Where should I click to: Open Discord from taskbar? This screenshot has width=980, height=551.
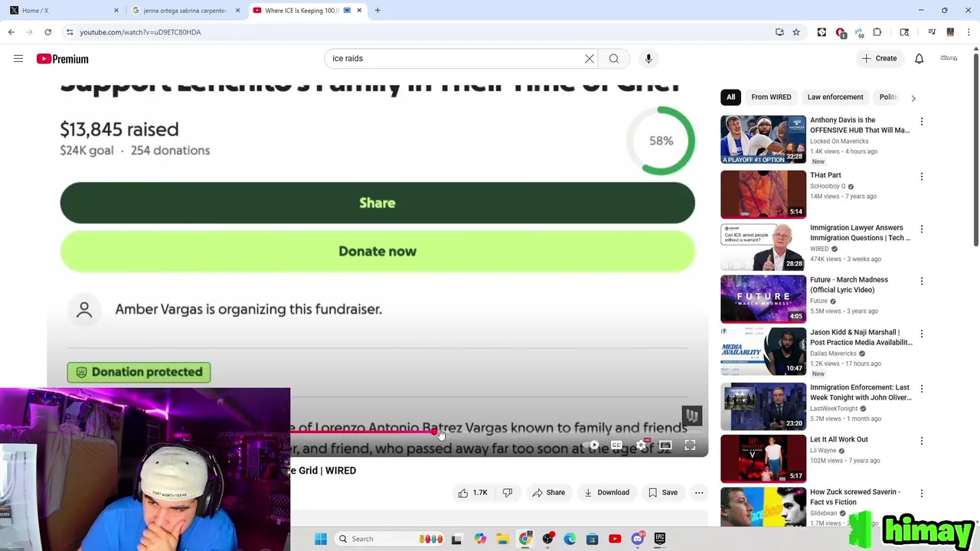click(x=638, y=539)
